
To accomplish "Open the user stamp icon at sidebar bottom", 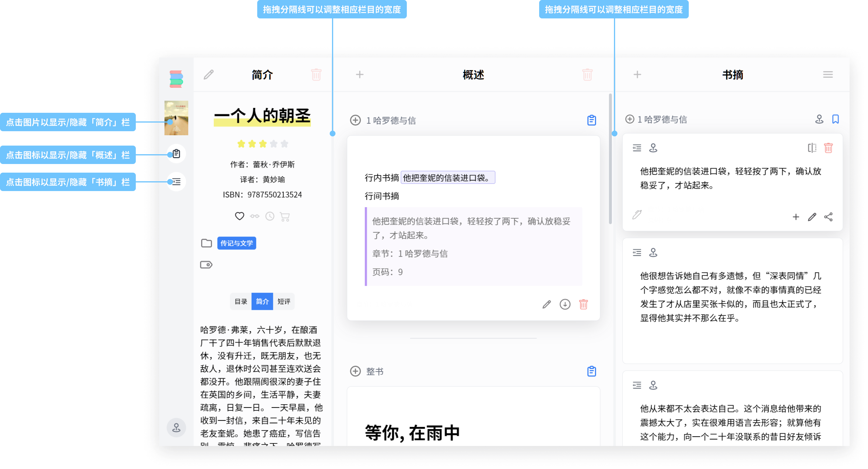I will 176,428.
